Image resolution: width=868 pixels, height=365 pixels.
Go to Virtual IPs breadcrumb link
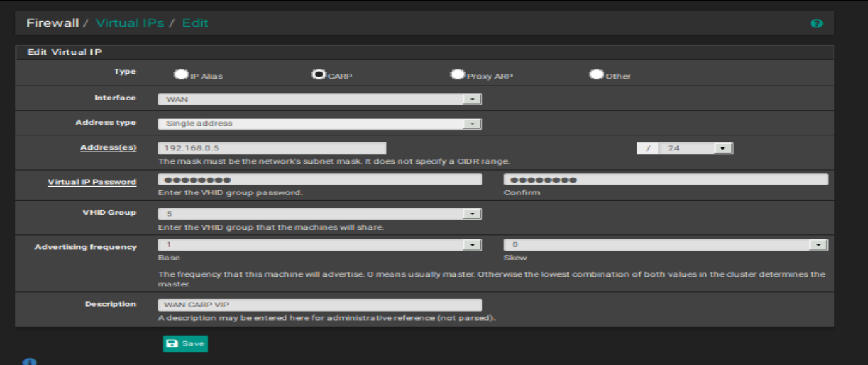point(130,22)
